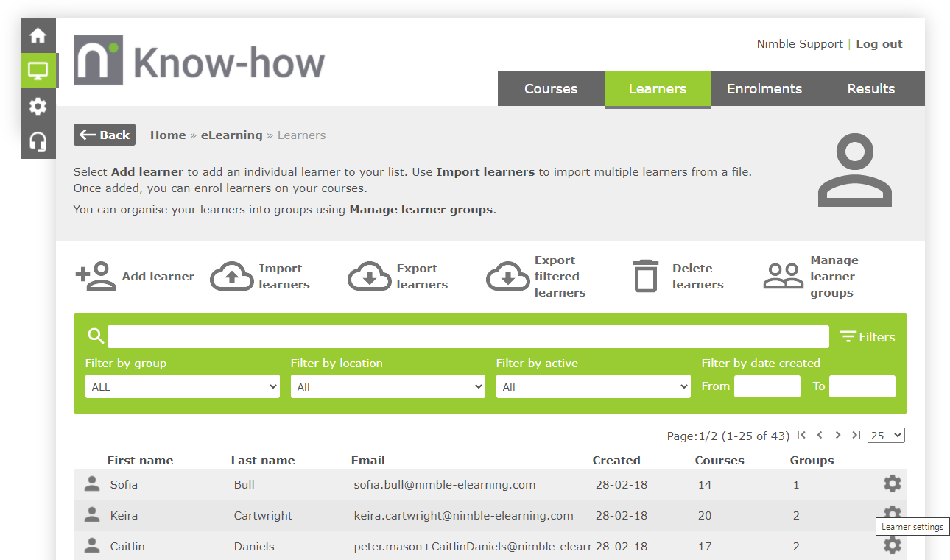This screenshot has height=560, width=950.
Task: Click email keira.cartwright@nimble-elearning.com
Action: coord(463,516)
